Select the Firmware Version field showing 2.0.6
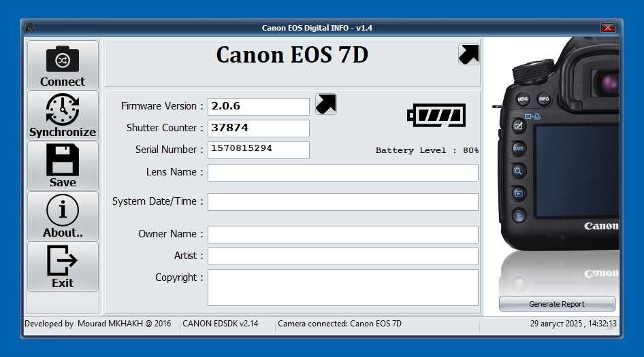The height and width of the screenshot is (357, 644). point(258,106)
